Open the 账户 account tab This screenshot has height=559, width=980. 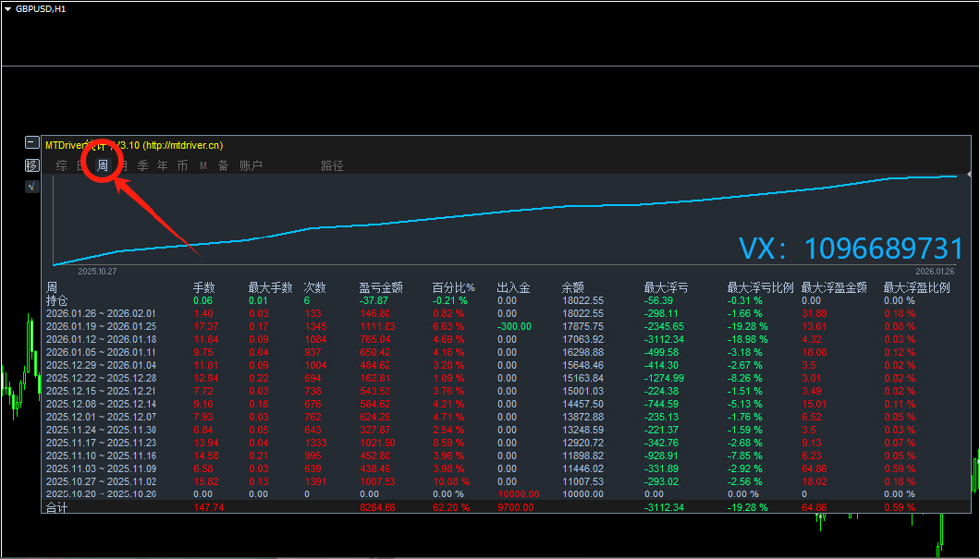point(251,166)
